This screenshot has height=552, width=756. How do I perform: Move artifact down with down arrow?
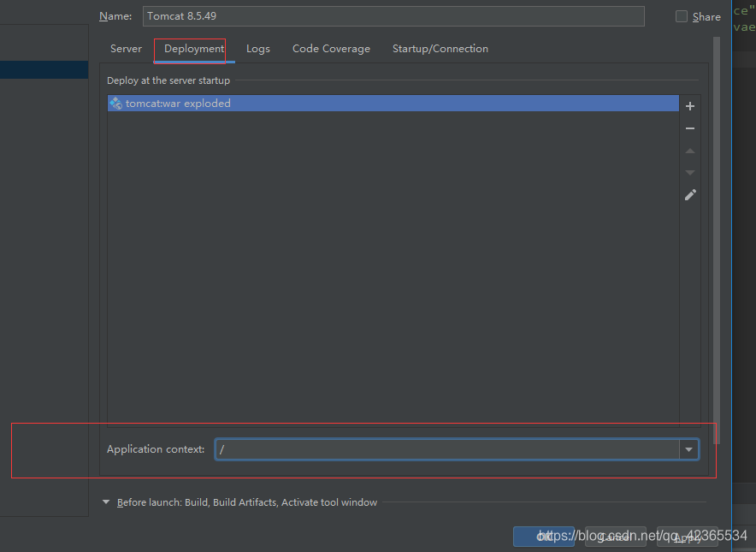[690, 172]
